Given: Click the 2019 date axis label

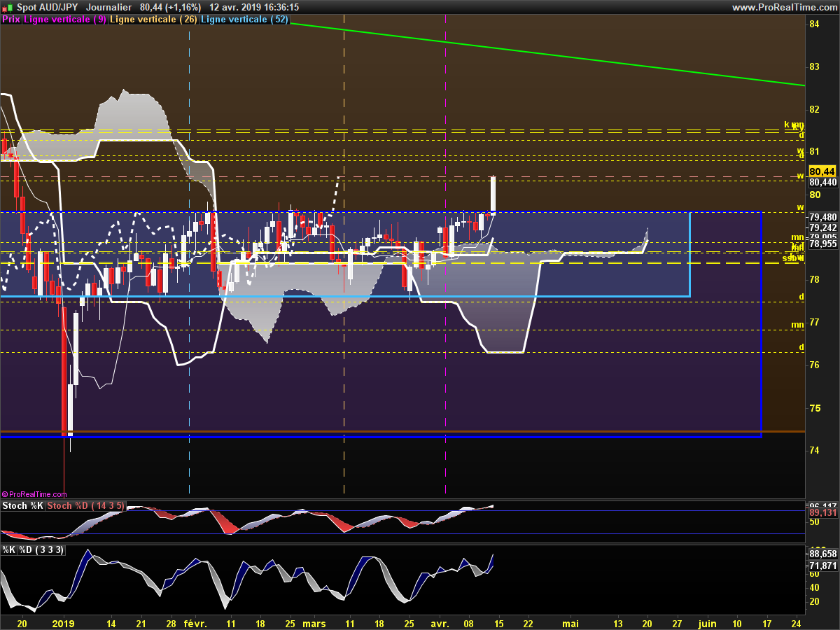Looking at the screenshot, I should click(x=64, y=623).
